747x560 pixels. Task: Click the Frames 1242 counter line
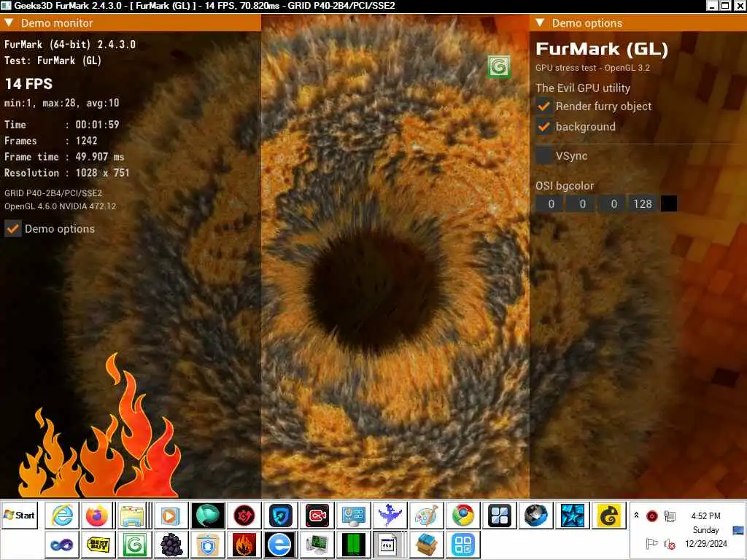click(x=50, y=141)
